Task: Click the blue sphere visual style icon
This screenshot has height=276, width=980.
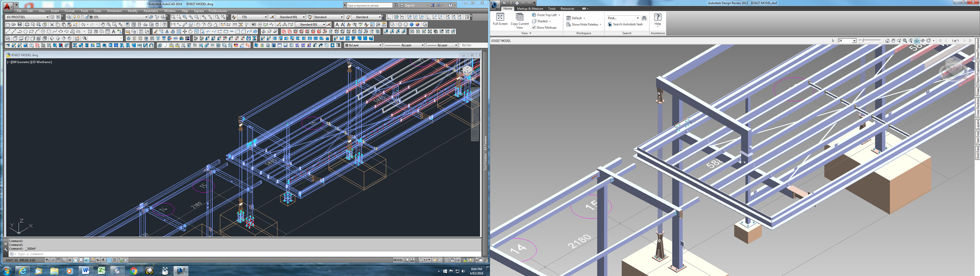Action: tap(411, 25)
